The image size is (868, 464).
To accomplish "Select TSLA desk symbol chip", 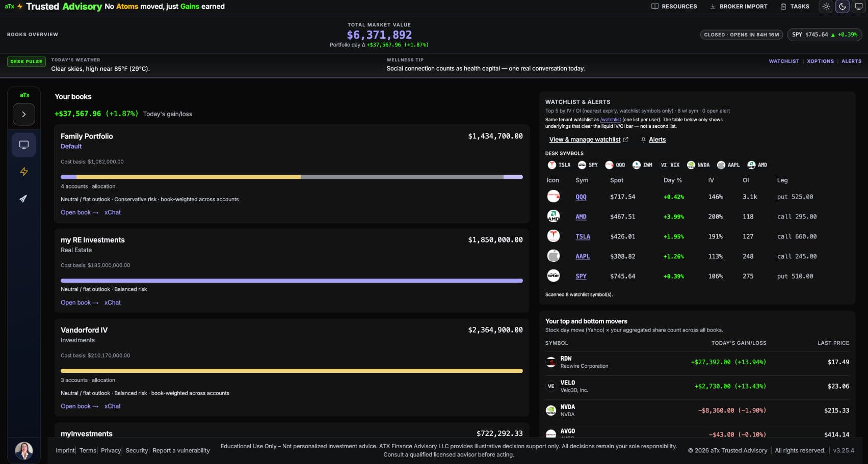I will coord(559,165).
